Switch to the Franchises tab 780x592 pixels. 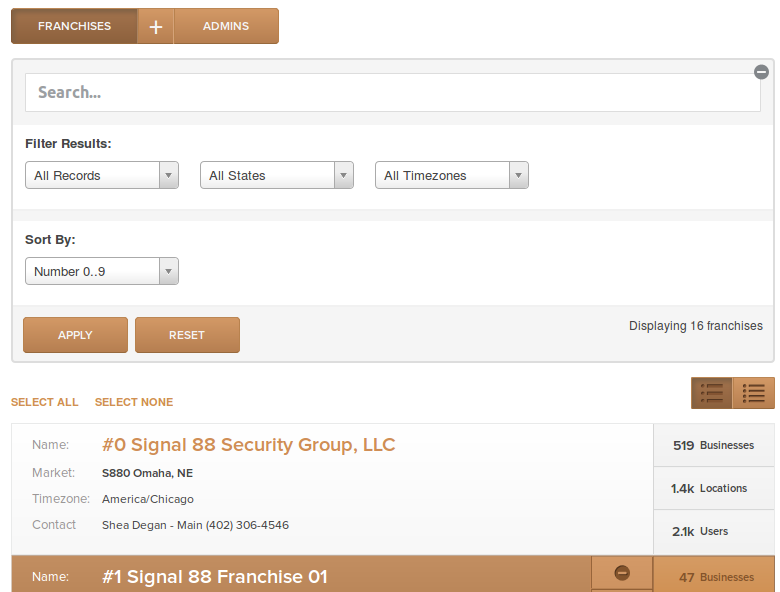tap(74, 26)
